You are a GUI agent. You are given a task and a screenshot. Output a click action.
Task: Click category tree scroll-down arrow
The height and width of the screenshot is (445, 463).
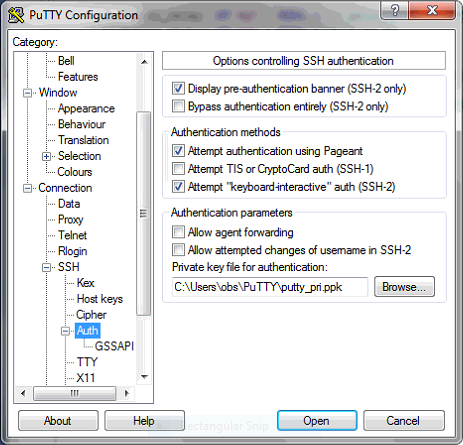[144, 377]
